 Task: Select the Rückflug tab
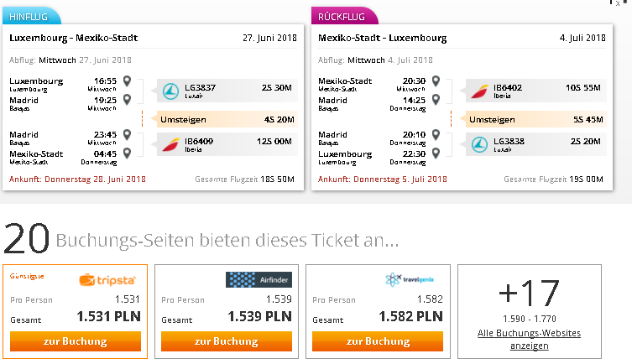[x=345, y=16]
